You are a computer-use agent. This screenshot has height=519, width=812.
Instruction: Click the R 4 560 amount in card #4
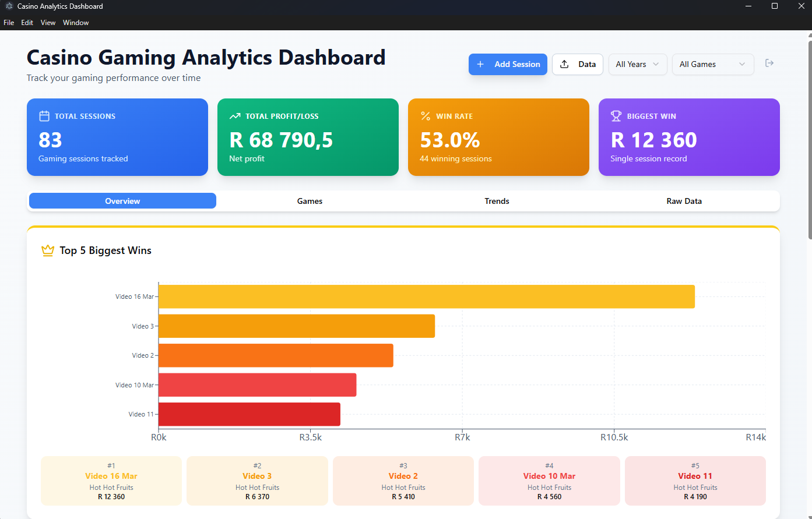(549, 497)
